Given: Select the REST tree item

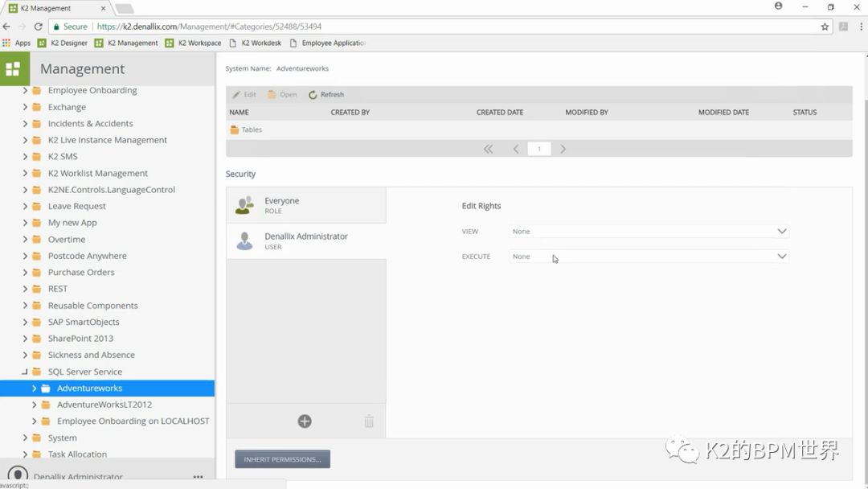Looking at the screenshot, I should (x=58, y=289).
